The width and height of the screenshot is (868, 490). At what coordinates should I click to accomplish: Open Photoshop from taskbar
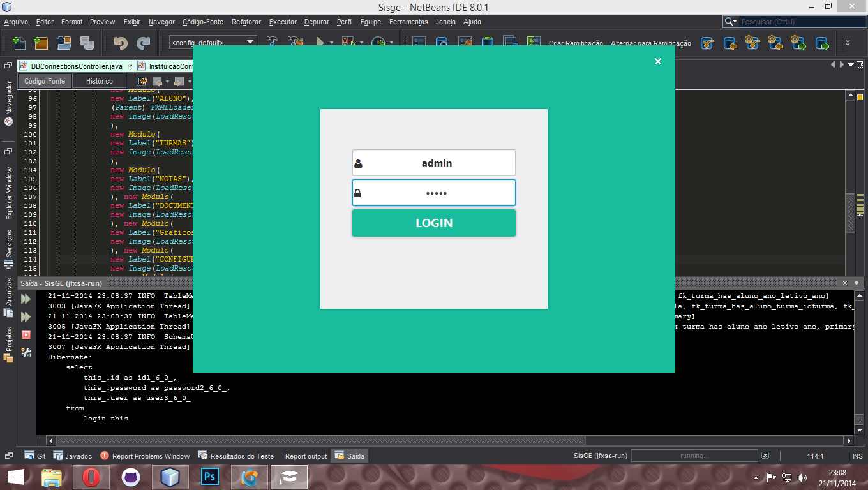210,477
